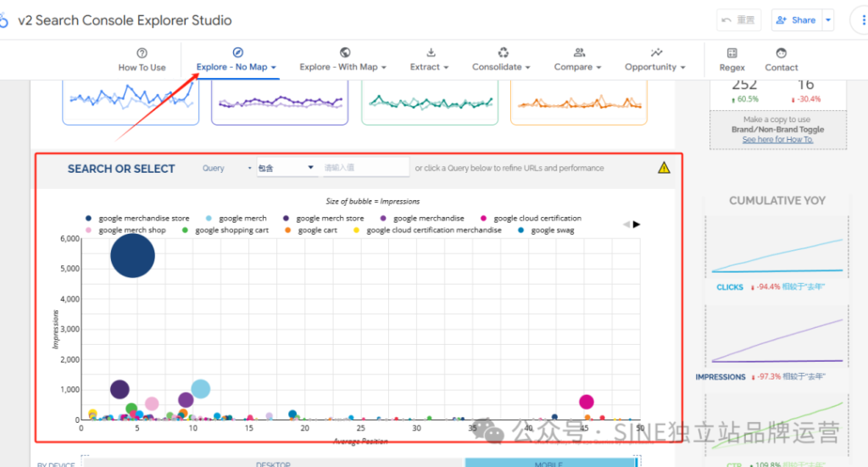The image size is (868, 467).
Task: Click the Consolidate recycle icon
Action: click(x=503, y=53)
